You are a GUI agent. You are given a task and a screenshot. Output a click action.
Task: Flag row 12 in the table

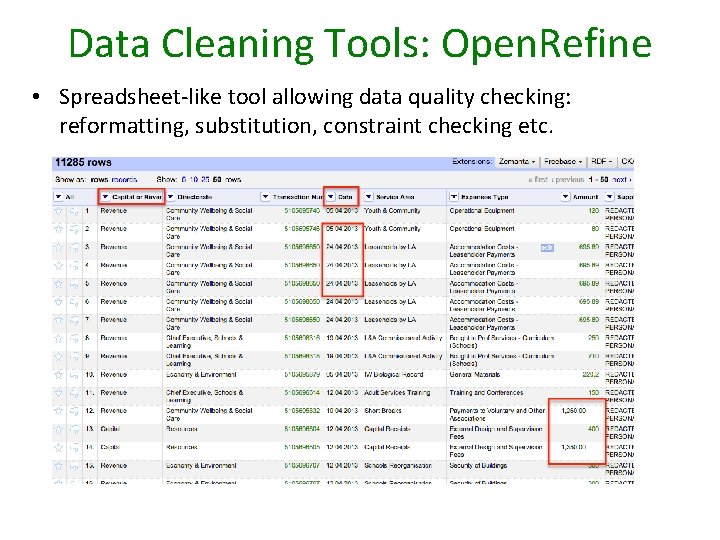click(74, 412)
